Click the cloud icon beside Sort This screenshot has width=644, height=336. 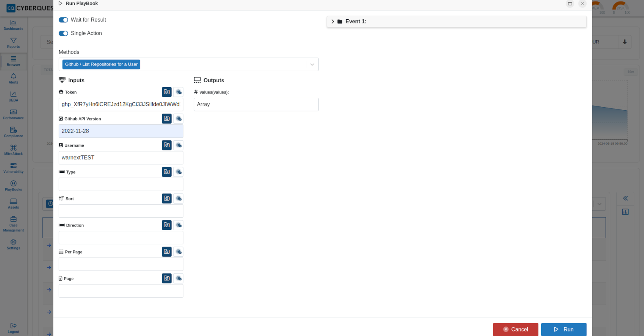tap(178, 198)
